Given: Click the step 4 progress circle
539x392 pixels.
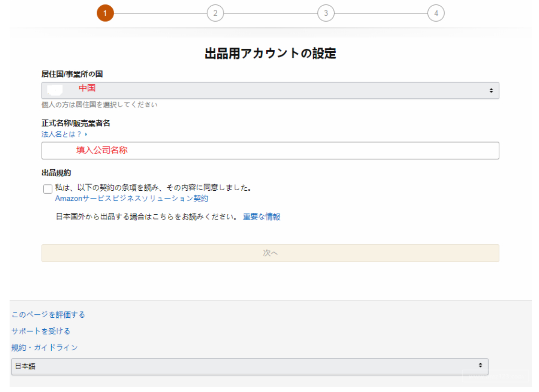Looking at the screenshot, I should click(436, 13).
